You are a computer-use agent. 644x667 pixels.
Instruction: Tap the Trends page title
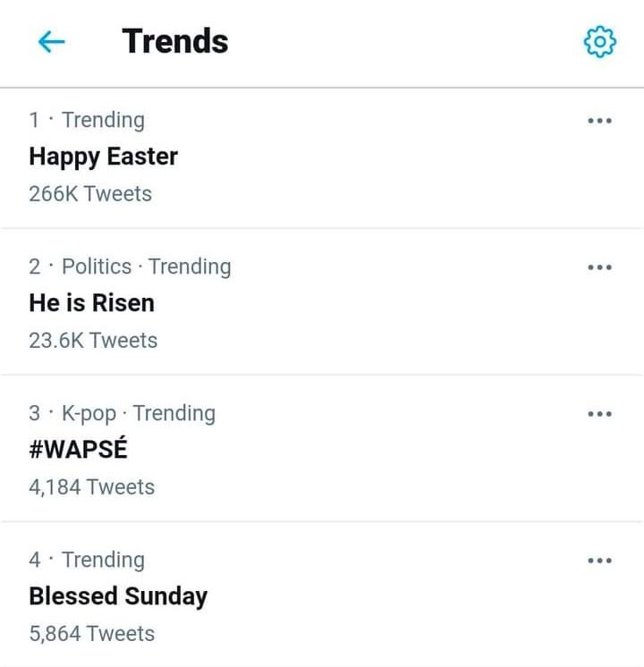coord(175,41)
